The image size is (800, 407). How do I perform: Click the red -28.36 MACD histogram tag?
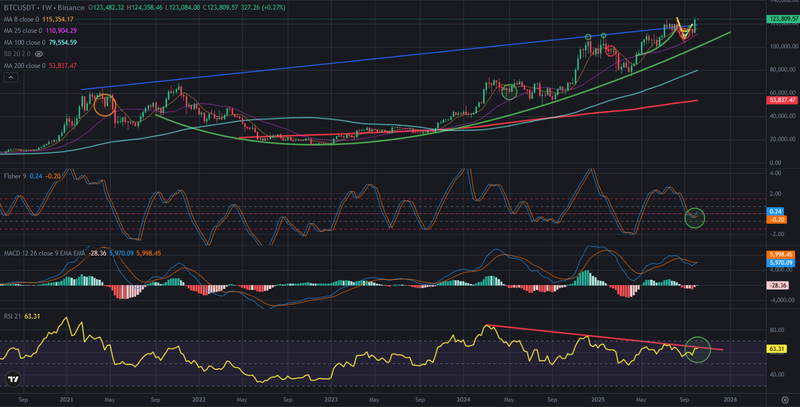(781, 286)
